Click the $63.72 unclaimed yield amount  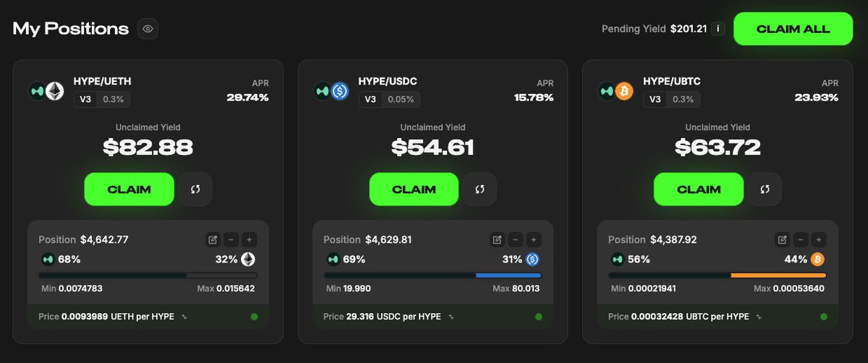click(718, 148)
